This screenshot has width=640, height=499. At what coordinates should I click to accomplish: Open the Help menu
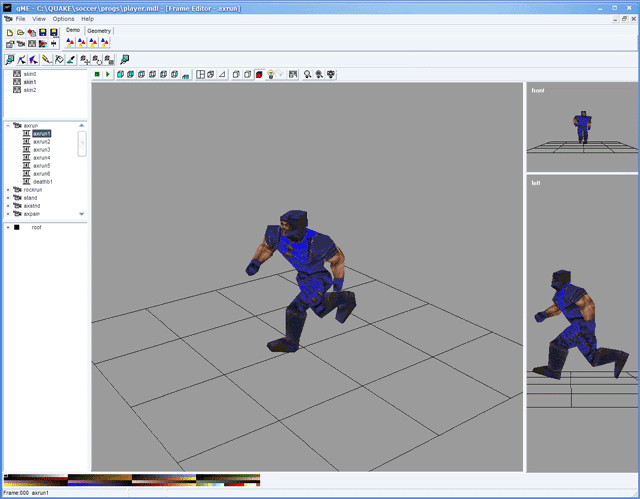(x=87, y=19)
